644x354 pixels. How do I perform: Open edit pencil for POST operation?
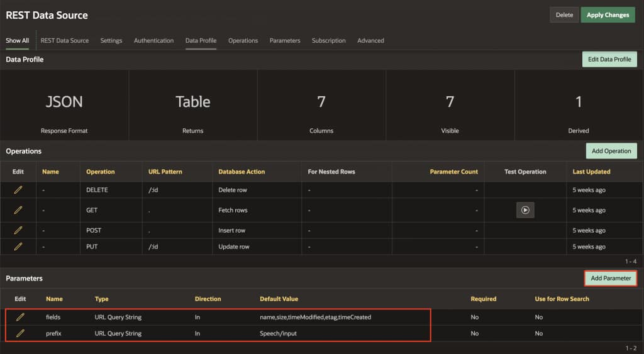pyautogui.click(x=18, y=231)
